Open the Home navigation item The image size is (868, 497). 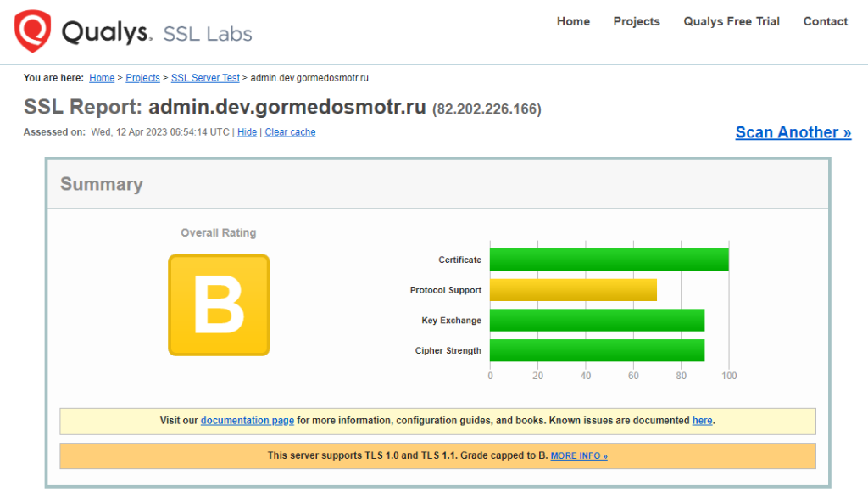pos(573,21)
